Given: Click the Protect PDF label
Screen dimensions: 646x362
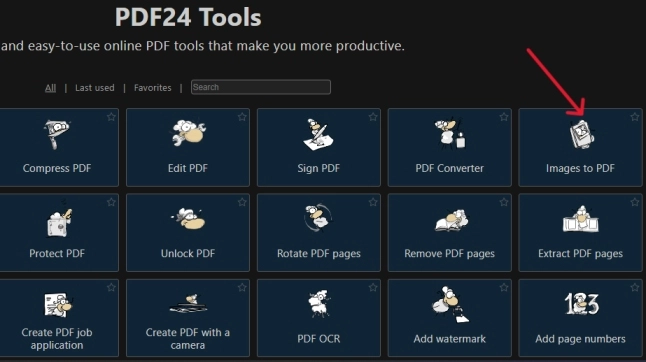Looking at the screenshot, I should click(x=57, y=253).
